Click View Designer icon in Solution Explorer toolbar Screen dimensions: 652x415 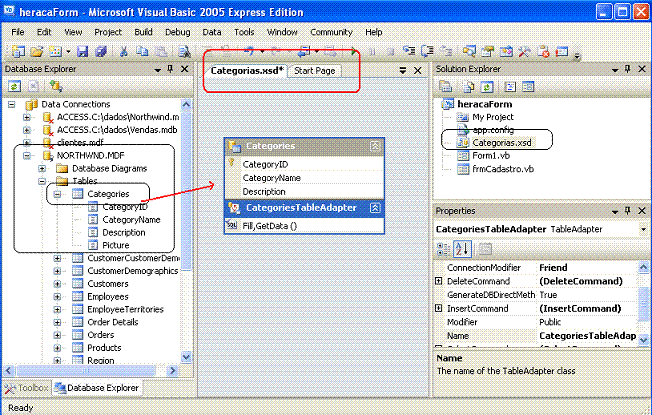[x=528, y=86]
